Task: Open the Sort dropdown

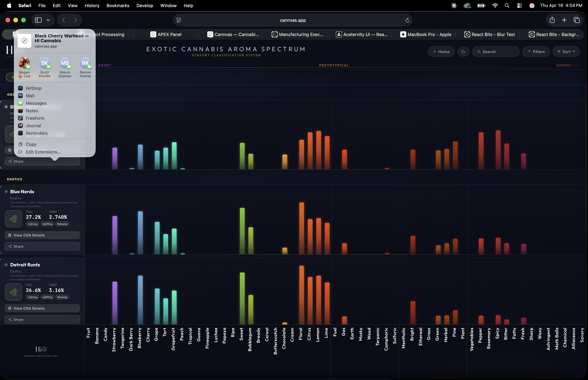Action: point(566,52)
